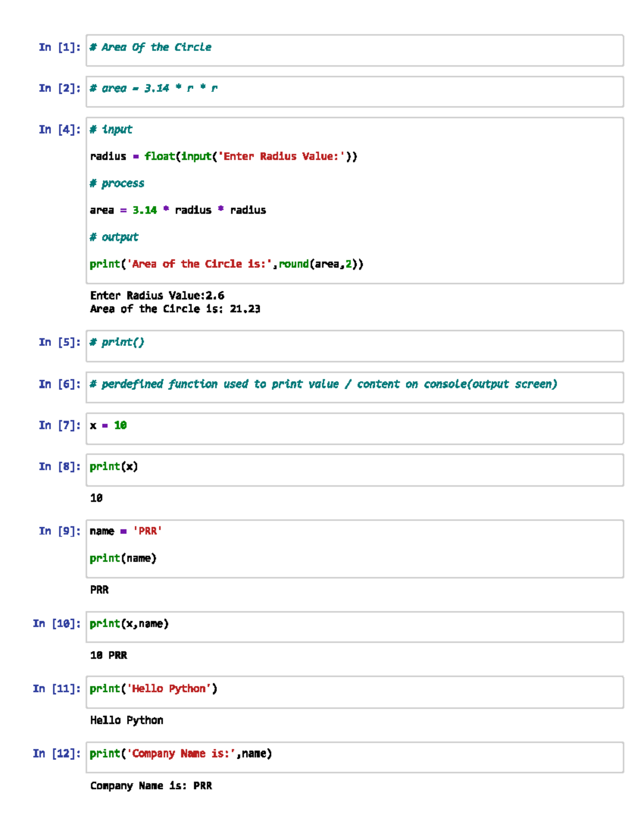Click the print('Hello Python') cell
The image size is (644, 834).
click(x=153, y=688)
